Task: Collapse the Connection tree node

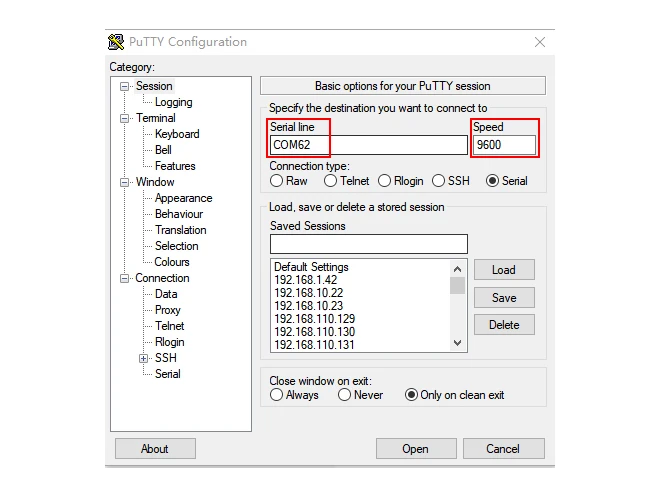Action: [124, 279]
